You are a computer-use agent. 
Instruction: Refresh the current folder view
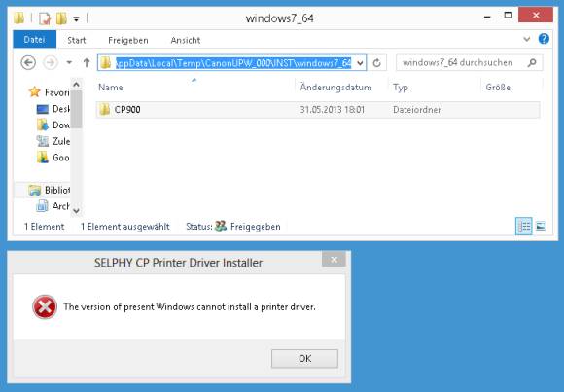376,63
